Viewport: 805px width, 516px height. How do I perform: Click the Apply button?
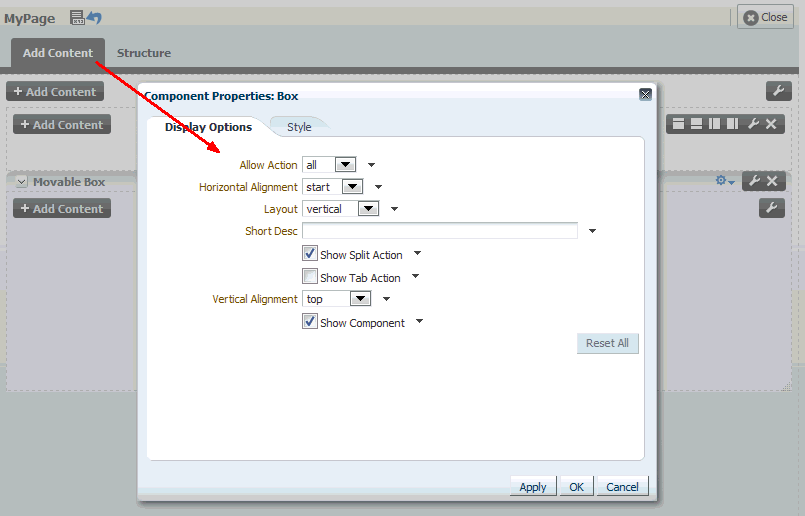[533, 487]
